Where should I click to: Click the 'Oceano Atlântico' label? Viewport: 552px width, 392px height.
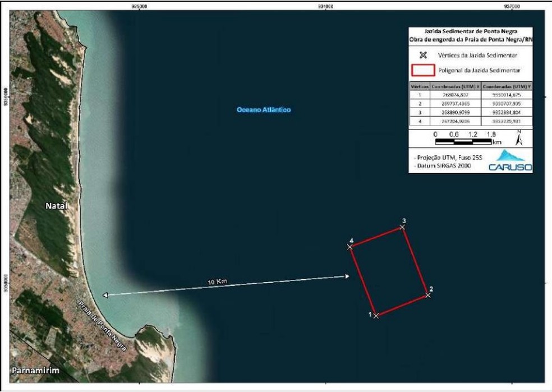[x=264, y=110]
